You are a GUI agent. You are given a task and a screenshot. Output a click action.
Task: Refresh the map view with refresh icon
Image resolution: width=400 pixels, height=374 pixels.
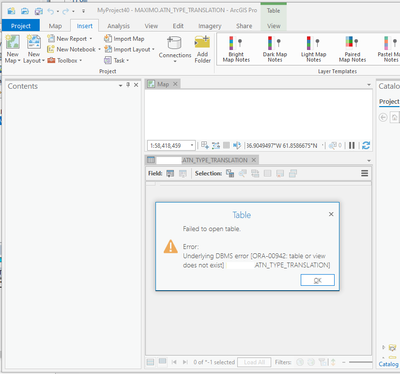coord(366,145)
